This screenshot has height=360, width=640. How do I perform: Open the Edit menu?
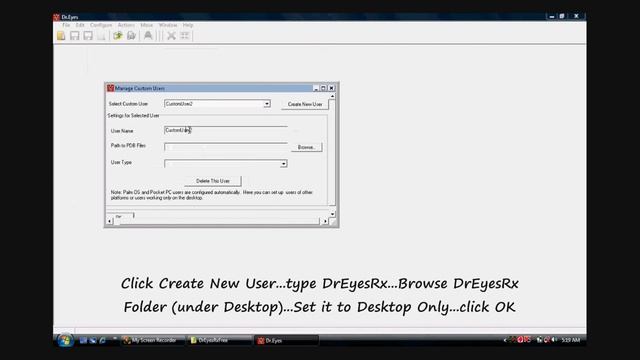80,25
